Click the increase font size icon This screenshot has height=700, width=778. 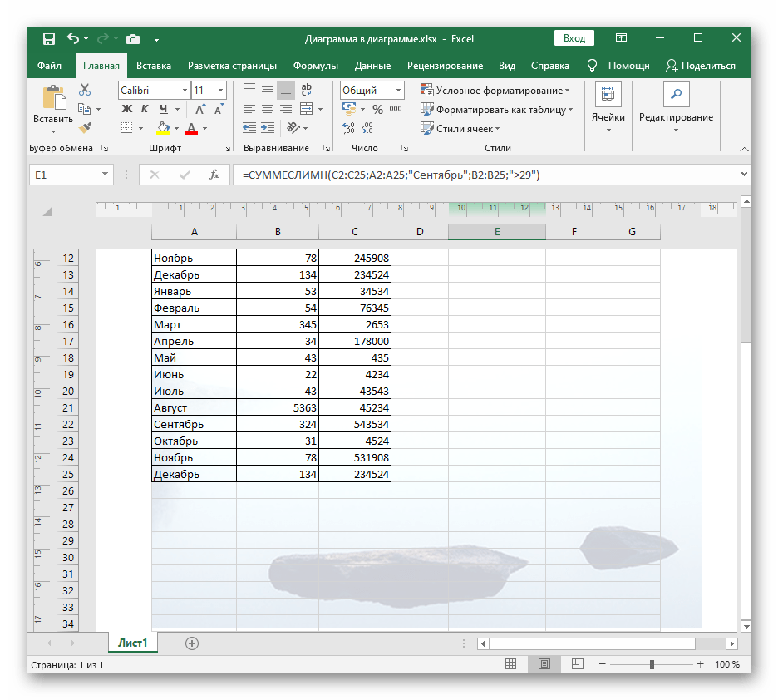[x=200, y=109]
